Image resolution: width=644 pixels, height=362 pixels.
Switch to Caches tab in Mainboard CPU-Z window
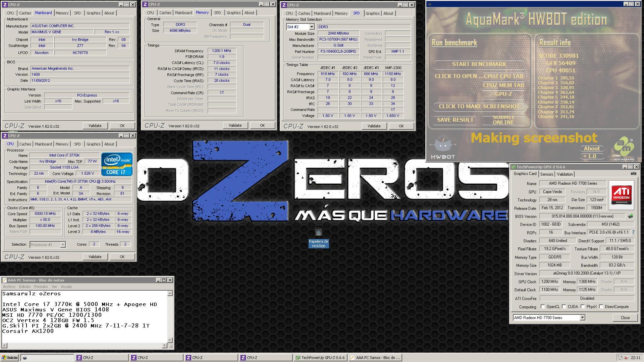(25, 13)
